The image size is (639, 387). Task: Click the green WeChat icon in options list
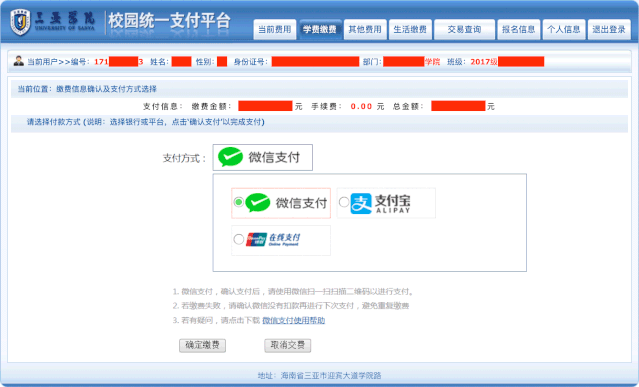tap(258, 202)
